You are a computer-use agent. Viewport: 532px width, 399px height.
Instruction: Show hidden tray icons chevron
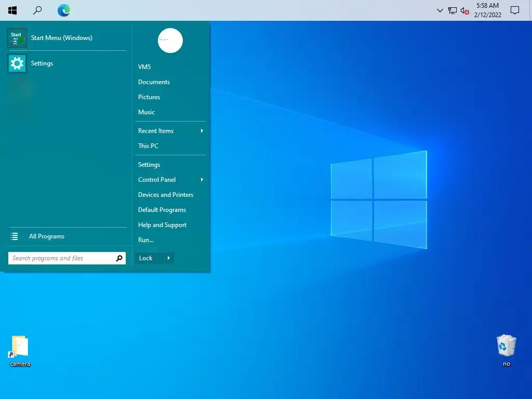pos(440,10)
